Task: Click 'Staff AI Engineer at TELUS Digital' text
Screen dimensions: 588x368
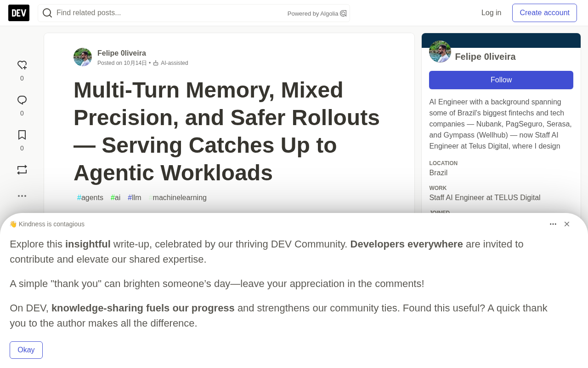Action: [x=485, y=198]
